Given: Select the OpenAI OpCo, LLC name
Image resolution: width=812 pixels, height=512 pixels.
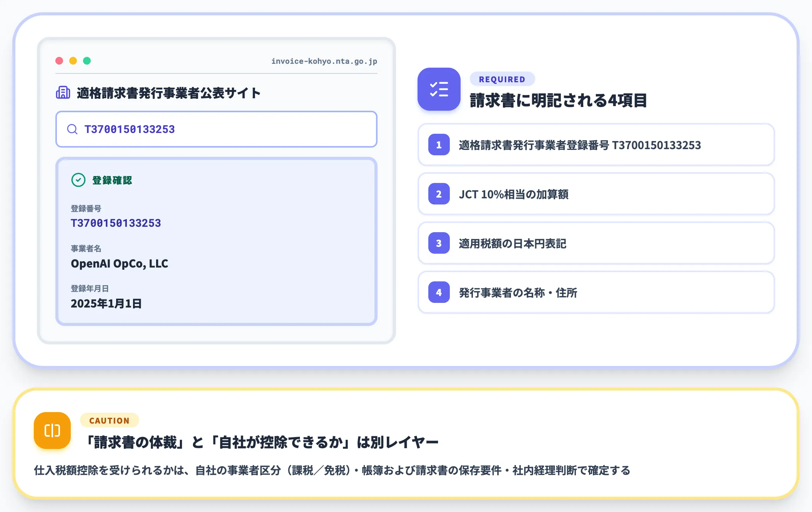Looking at the screenshot, I should pos(120,264).
